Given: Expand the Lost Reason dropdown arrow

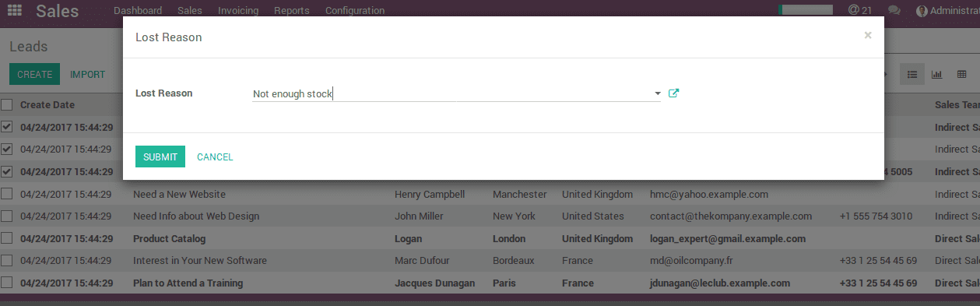Looking at the screenshot, I should pos(657,93).
